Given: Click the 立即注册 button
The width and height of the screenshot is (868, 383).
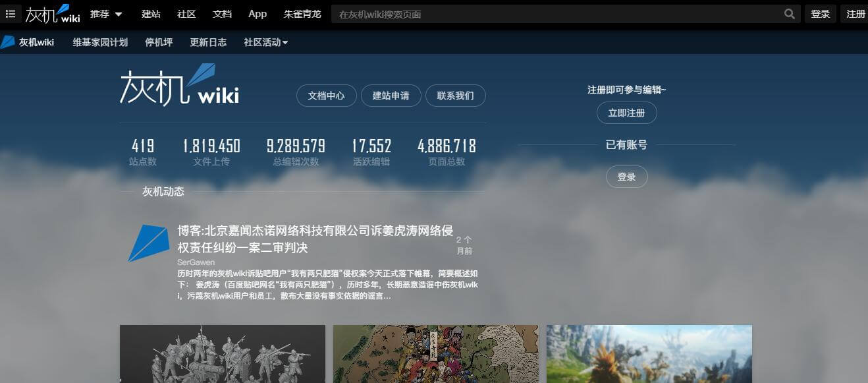Looking at the screenshot, I should click(626, 112).
